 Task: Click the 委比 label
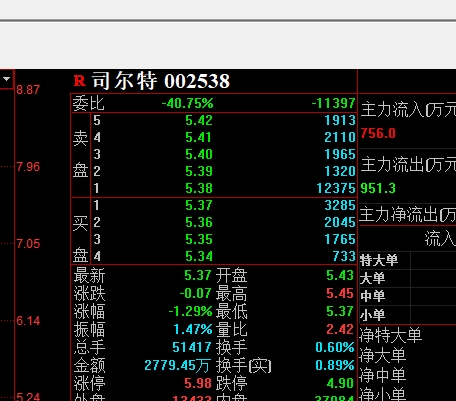pyautogui.click(x=89, y=103)
